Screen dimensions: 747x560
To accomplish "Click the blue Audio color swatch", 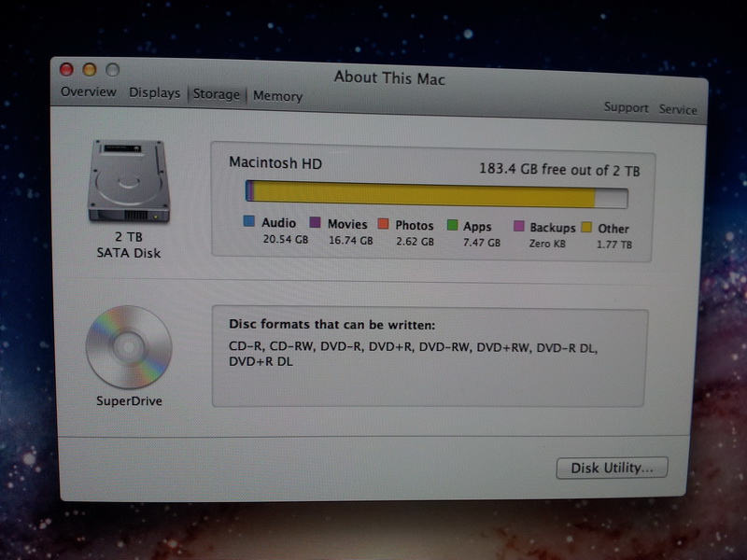I will [x=248, y=221].
